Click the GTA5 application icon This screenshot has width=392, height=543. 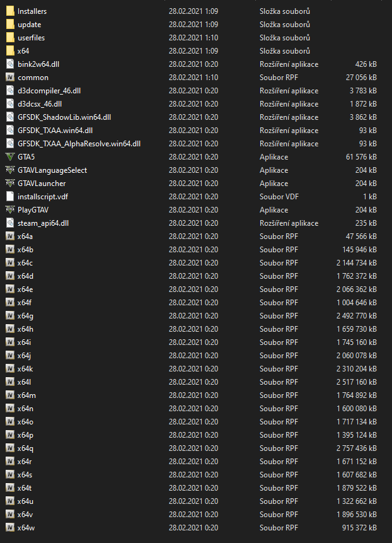[x=9, y=157]
